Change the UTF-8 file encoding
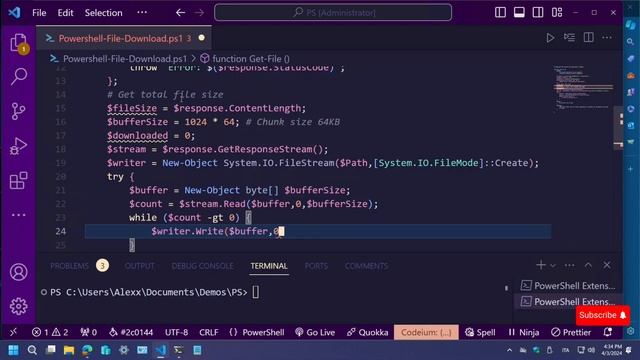This screenshot has height=360, width=640. click(x=176, y=332)
